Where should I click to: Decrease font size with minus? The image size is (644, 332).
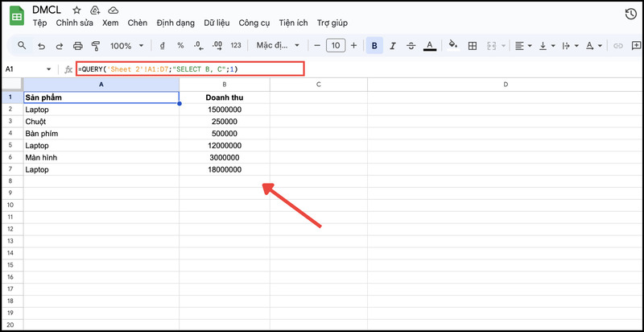tap(316, 46)
